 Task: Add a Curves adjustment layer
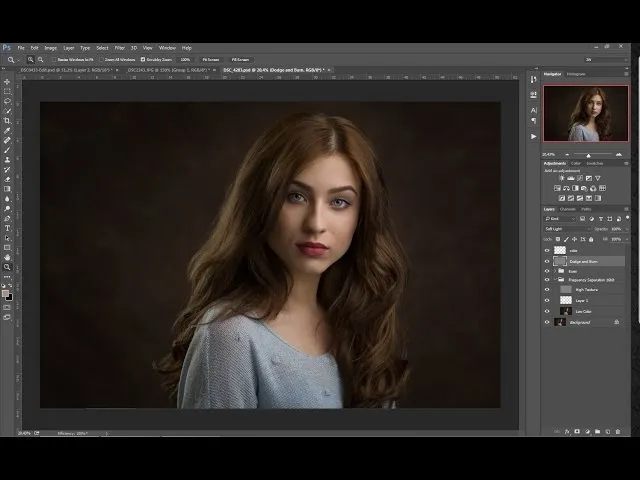click(x=580, y=178)
